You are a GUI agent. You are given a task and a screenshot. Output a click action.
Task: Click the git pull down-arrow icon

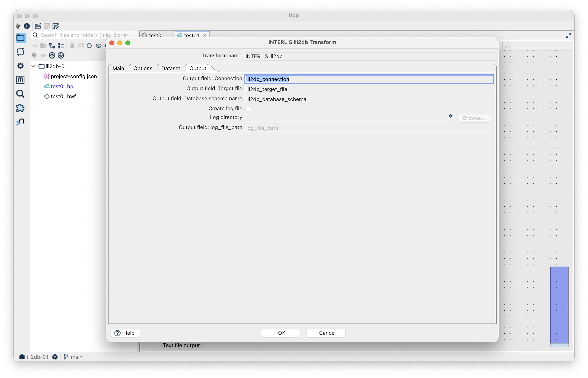click(61, 56)
